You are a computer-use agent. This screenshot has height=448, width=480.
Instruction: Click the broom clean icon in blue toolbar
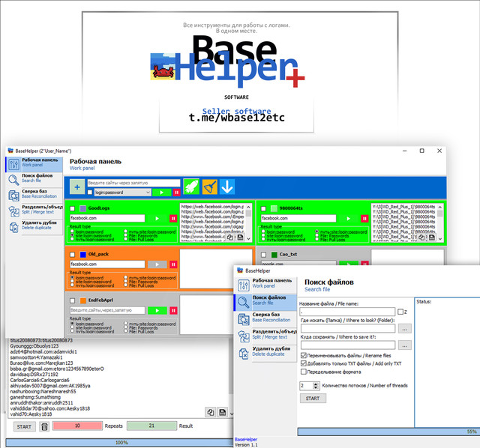[x=210, y=187]
